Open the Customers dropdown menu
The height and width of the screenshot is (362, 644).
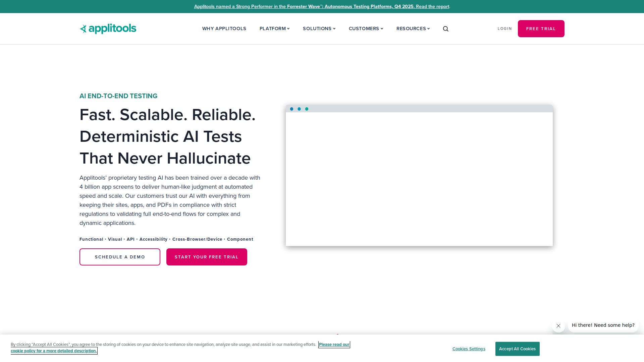tap(366, 29)
